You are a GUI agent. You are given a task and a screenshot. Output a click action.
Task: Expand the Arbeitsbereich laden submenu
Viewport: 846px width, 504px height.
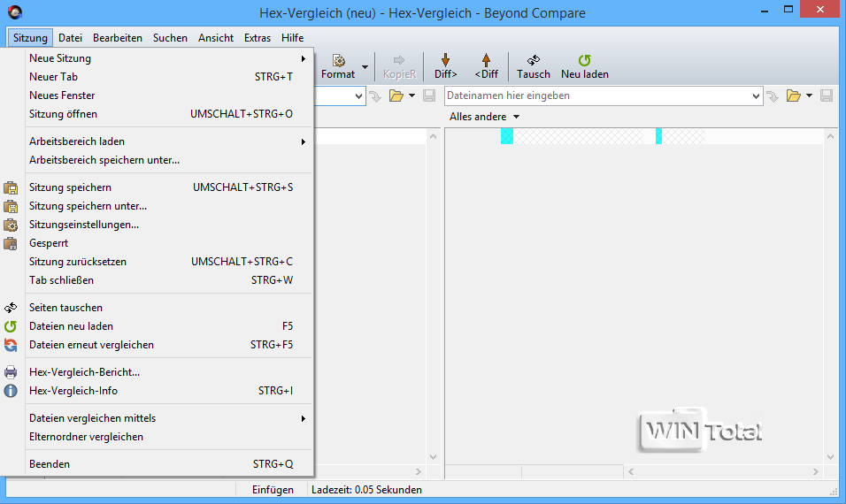click(x=304, y=141)
